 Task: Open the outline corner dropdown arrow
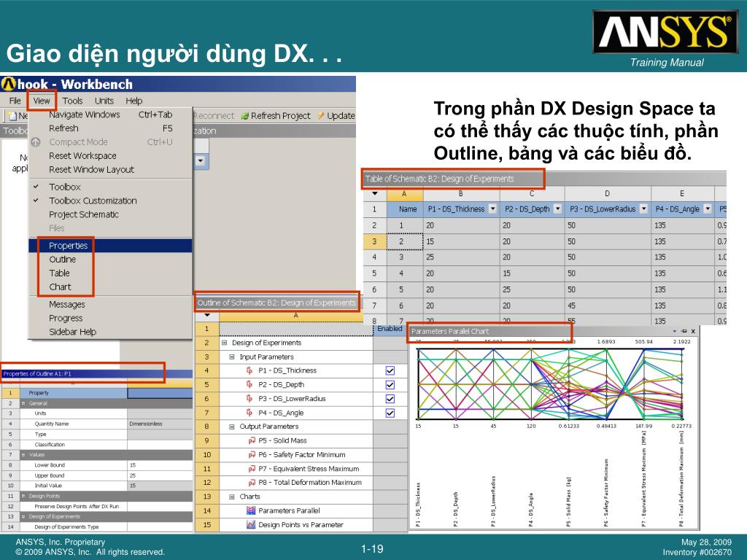click(206, 315)
